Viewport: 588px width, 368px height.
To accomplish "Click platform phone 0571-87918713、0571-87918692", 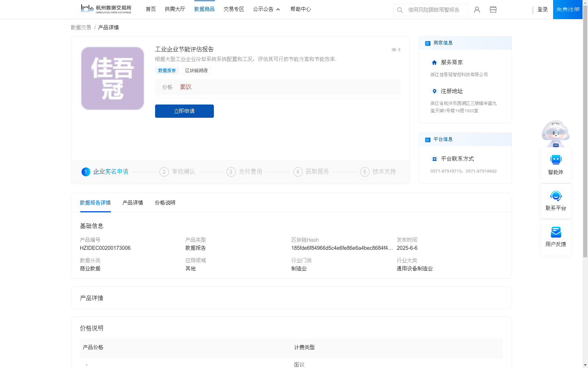I will tap(463, 171).
